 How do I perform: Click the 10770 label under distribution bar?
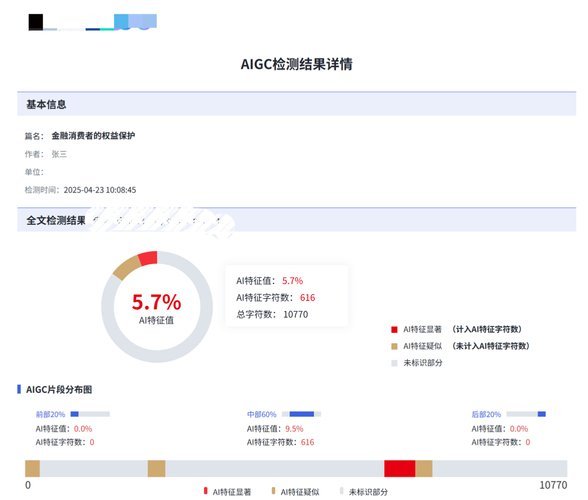coord(553,485)
